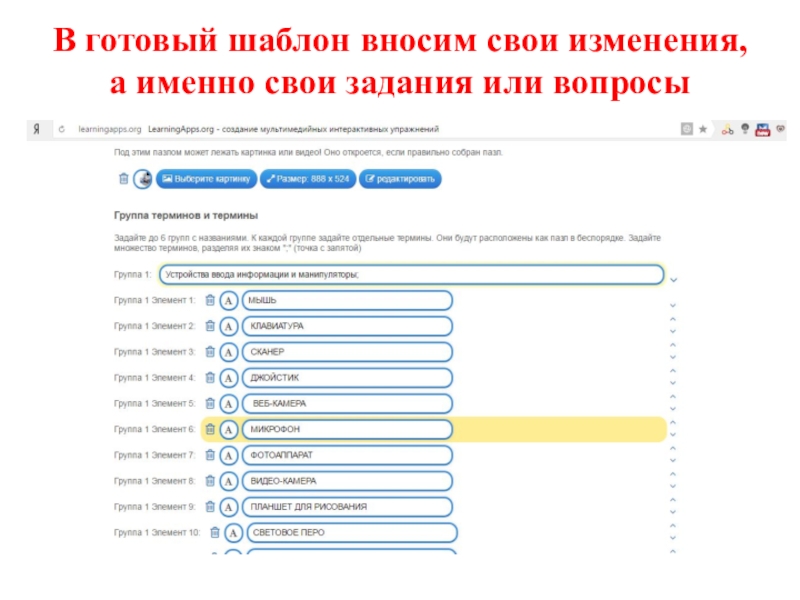Viewport: 800px width, 600px height.
Task: Delete Элемент 1 МЫШЬ with trash icon
Action: pyautogui.click(x=210, y=300)
